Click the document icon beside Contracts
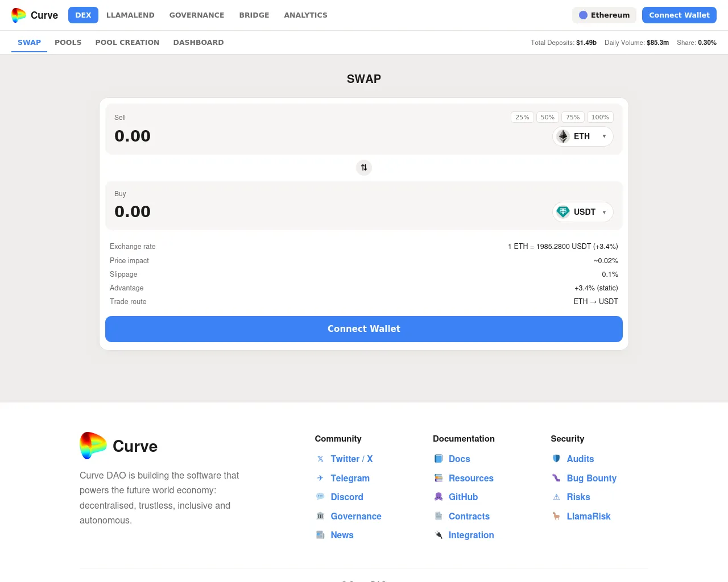The height and width of the screenshot is (582, 728). tap(439, 516)
